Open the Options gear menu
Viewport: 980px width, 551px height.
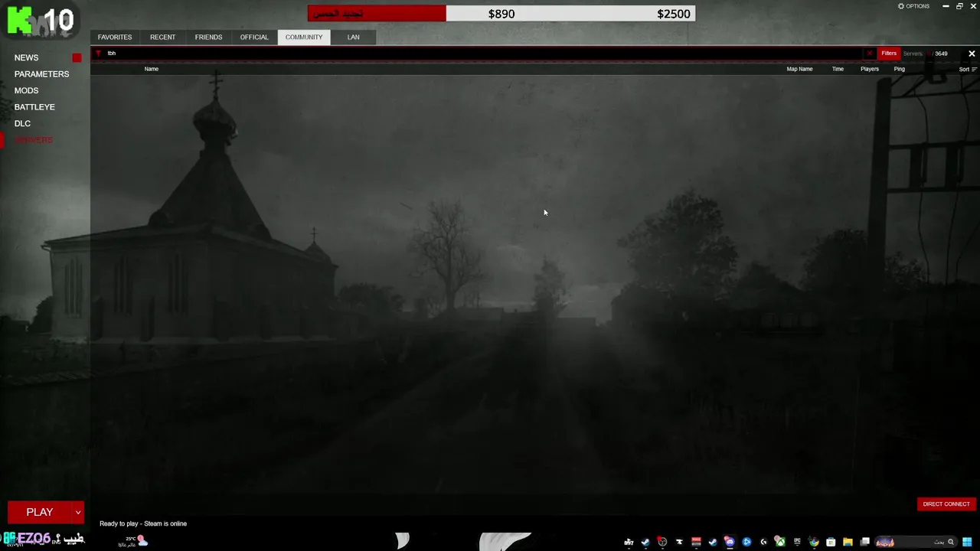[x=913, y=6]
